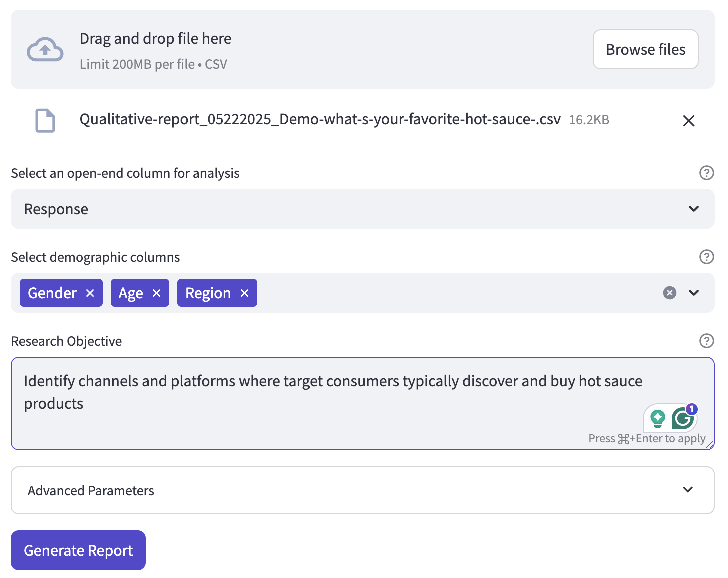Grab the text area resize handle corner
The width and height of the screenshot is (728, 578).
(709, 444)
